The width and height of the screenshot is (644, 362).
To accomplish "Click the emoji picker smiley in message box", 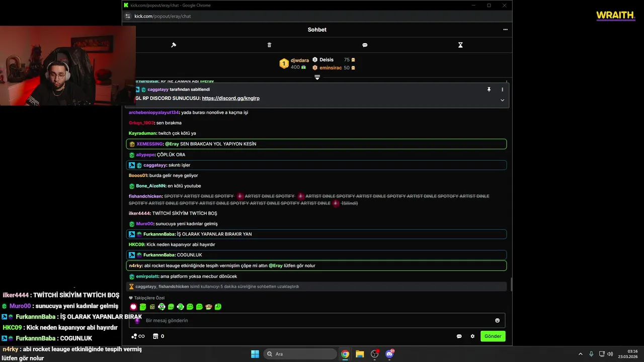I will pyautogui.click(x=498, y=320).
